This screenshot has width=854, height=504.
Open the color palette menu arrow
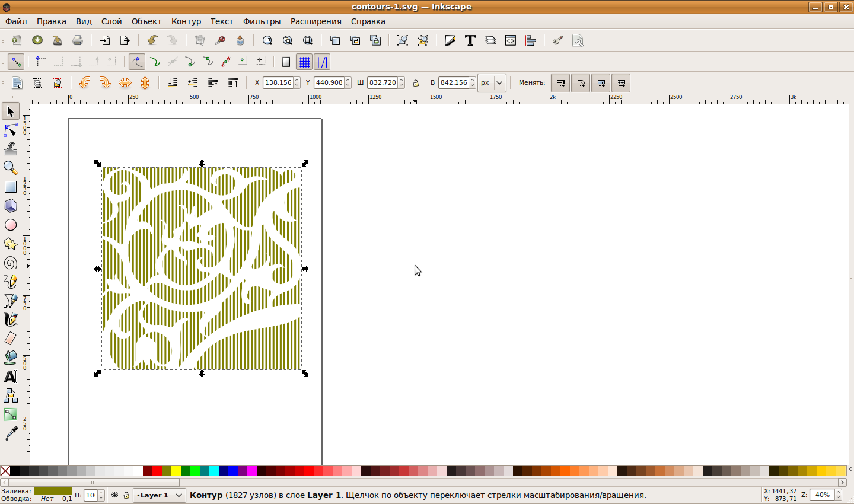850,470
